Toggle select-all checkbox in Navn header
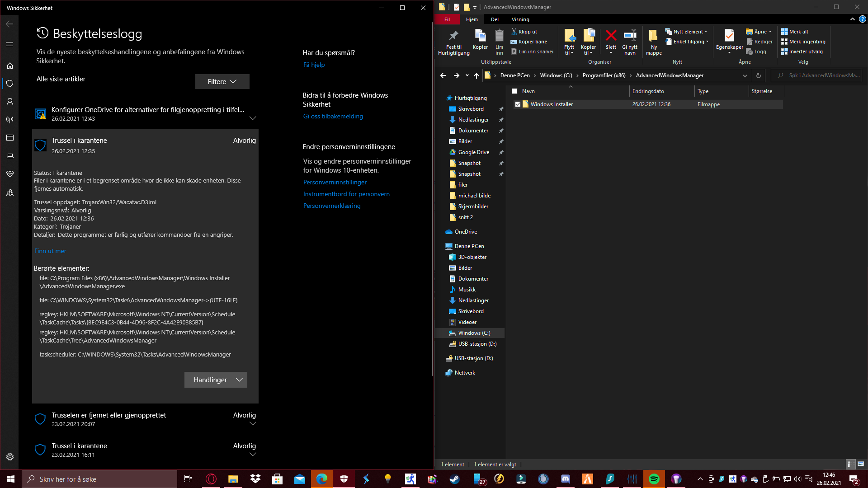 pyautogui.click(x=514, y=91)
